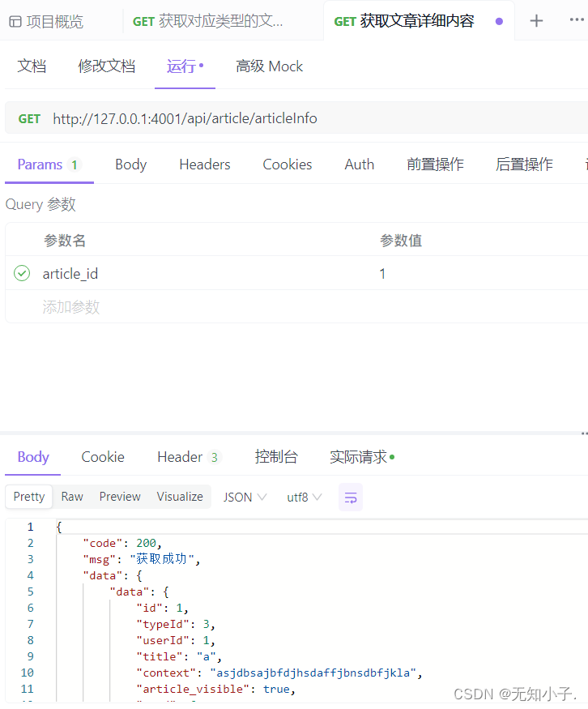Add a new tab with plus icon

536,21
